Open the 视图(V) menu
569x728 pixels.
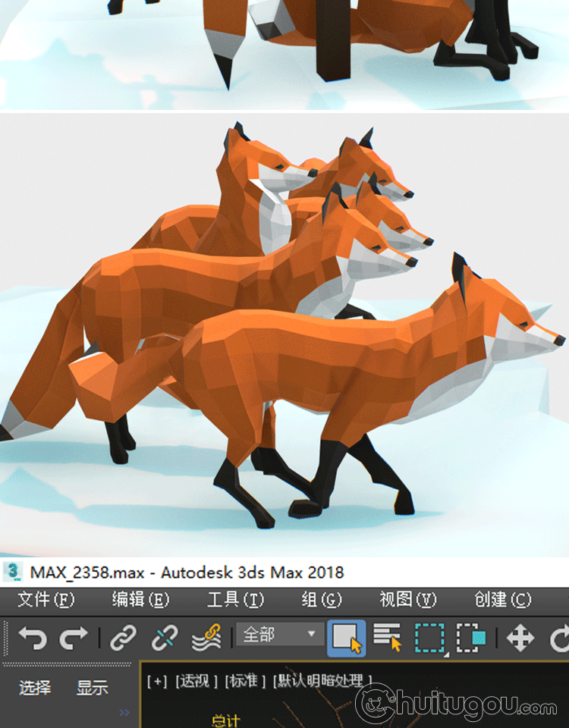pyautogui.click(x=408, y=600)
